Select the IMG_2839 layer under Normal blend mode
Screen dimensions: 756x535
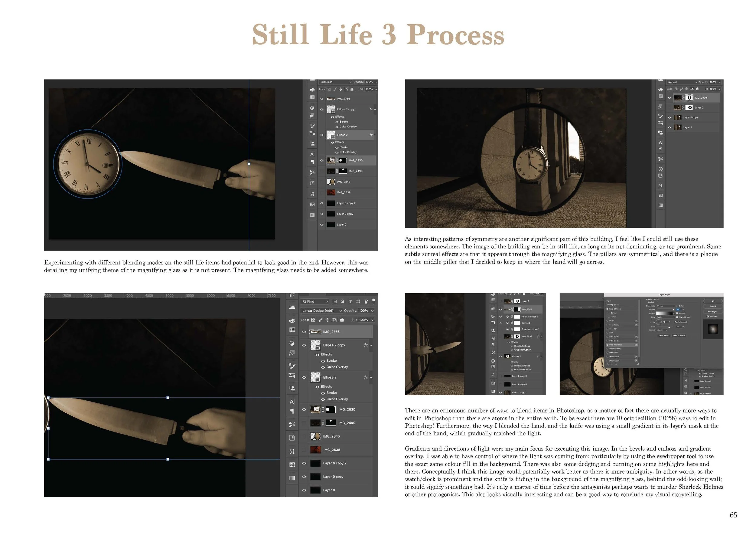[x=701, y=98]
